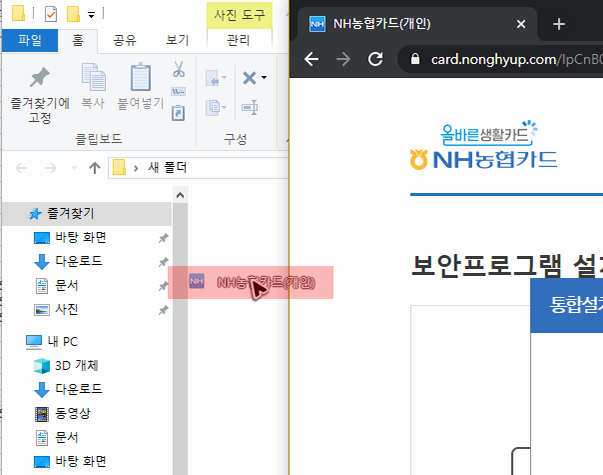
Task: Click the Explorer Back arrow
Action: click(21, 168)
